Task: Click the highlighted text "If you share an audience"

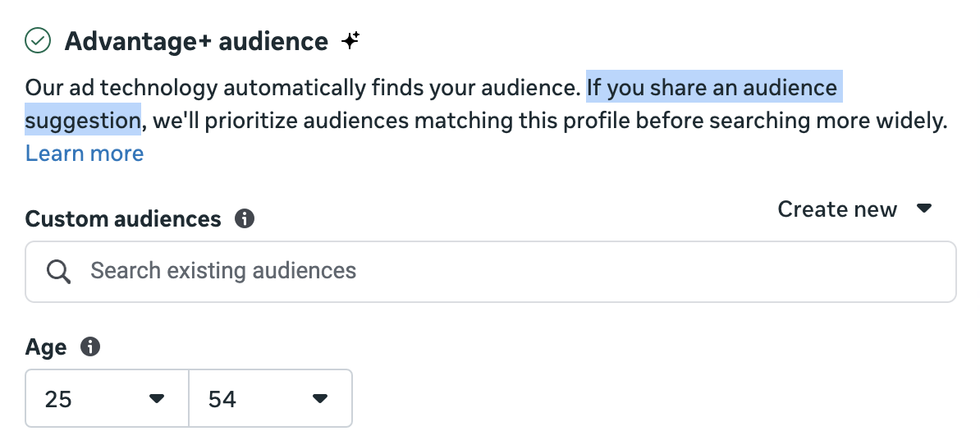Action: pyautogui.click(x=714, y=87)
